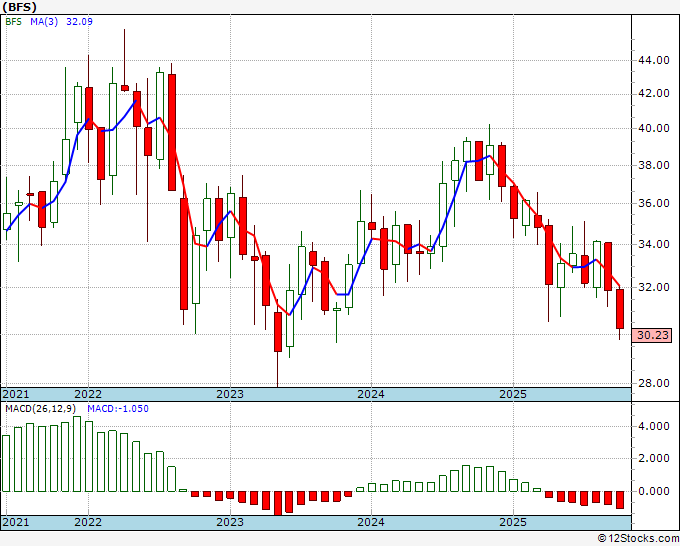Click 2024 on the MACD timeline
This screenshot has height=546, width=680.
click(x=371, y=522)
